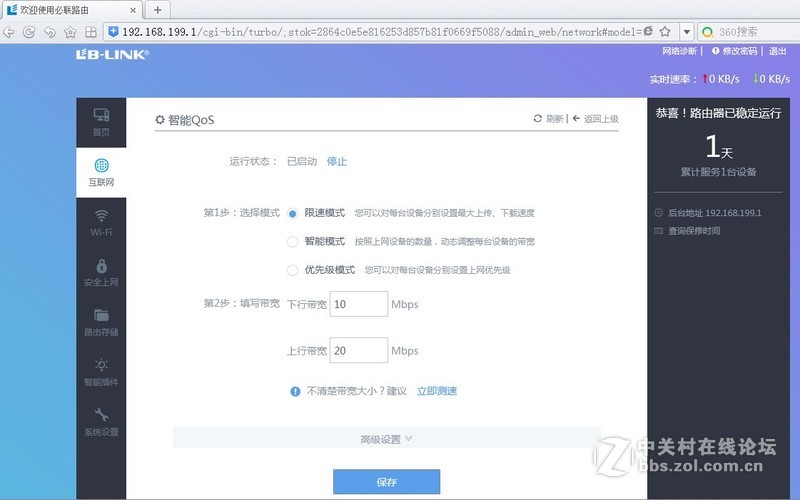Click 退出 to log out

[778, 51]
